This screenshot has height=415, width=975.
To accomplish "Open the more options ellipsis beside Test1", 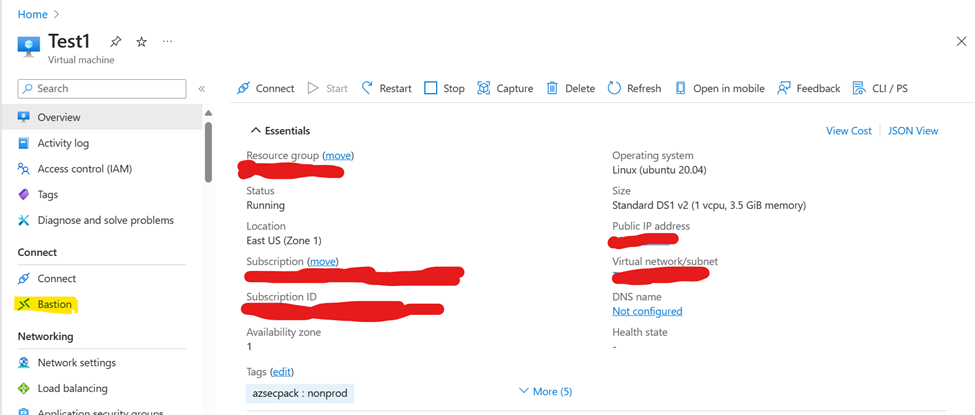I will coord(167,41).
